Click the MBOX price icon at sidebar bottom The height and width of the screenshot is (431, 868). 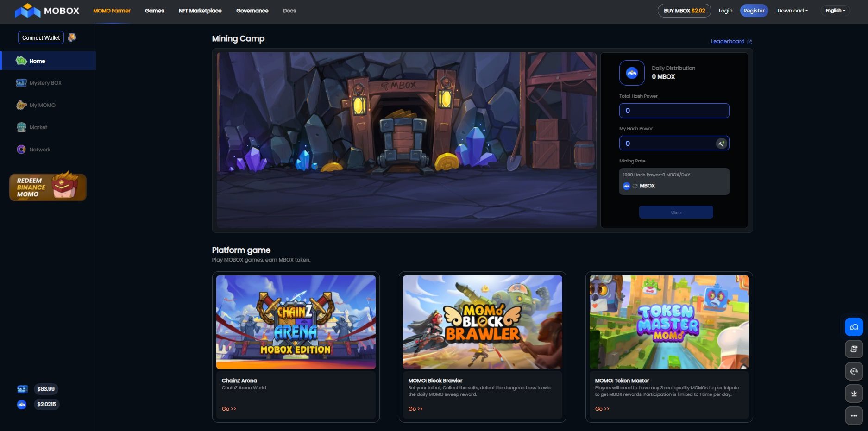point(22,405)
